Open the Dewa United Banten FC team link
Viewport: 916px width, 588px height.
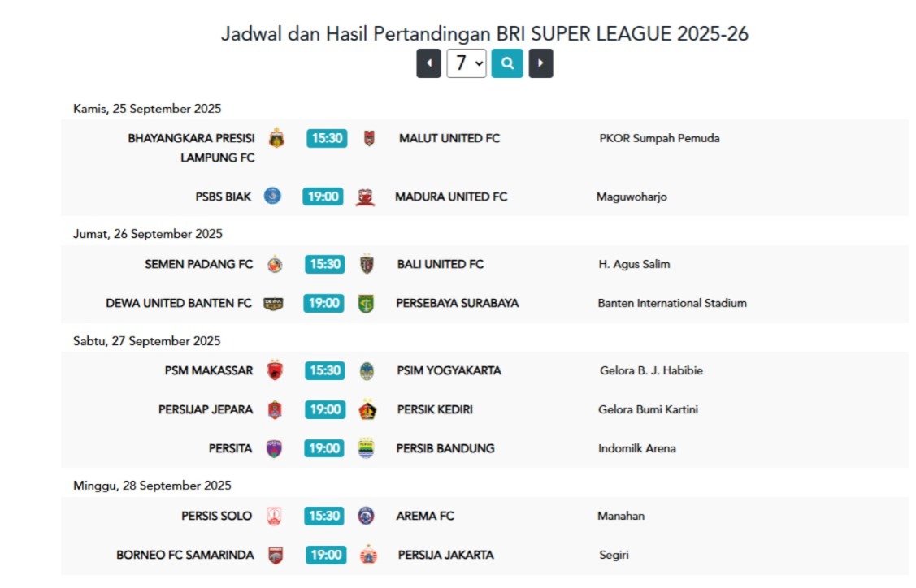point(179,303)
